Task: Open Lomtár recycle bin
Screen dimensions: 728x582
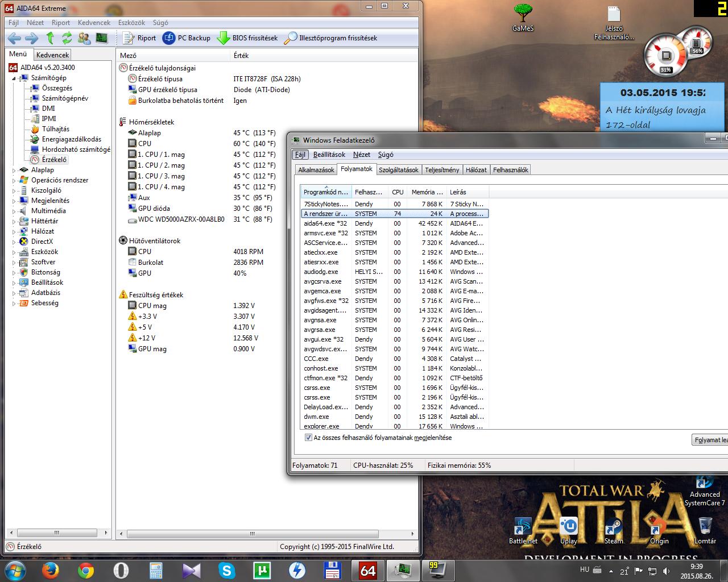Action: pyautogui.click(x=705, y=531)
